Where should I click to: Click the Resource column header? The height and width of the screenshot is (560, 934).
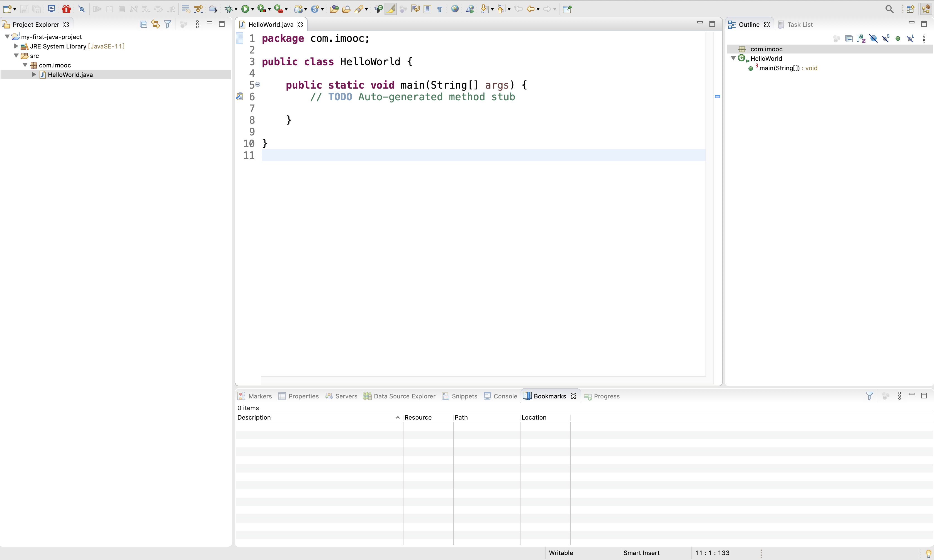coord(428,417)
